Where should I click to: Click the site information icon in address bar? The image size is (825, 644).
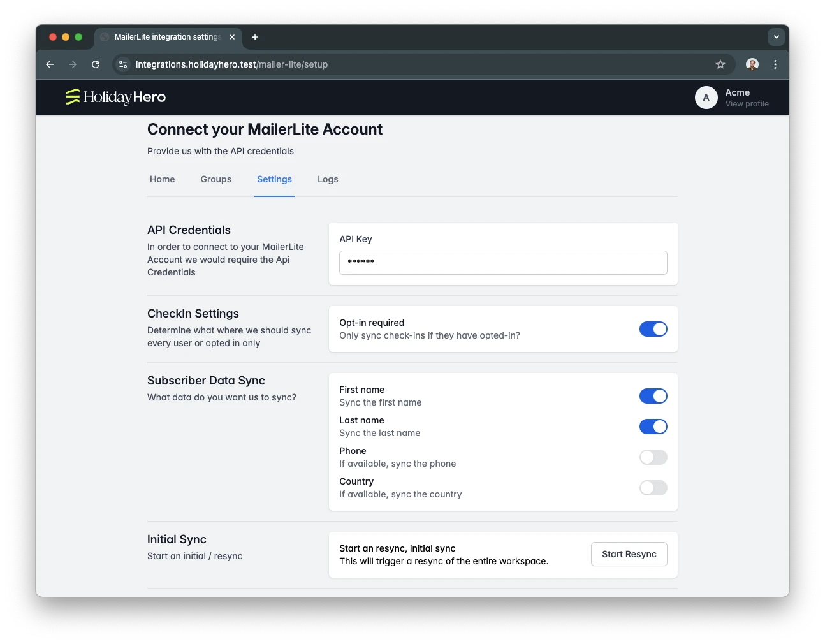click(124, 64)
